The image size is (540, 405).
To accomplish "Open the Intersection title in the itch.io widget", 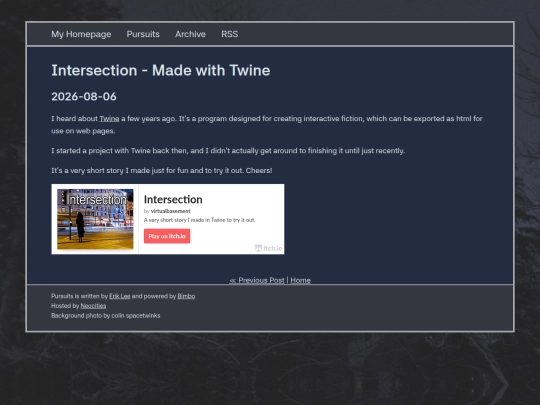I will click(x=173, y=199).
